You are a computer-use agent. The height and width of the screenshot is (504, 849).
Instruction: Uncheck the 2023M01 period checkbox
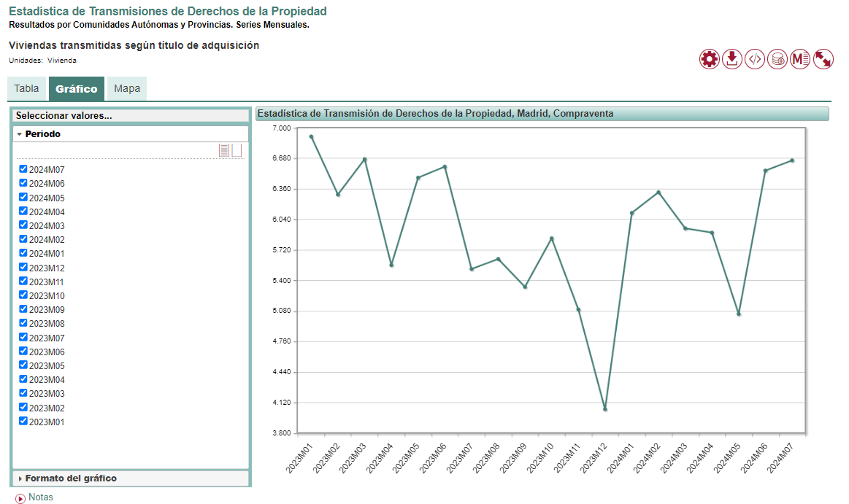pyautogui.click(x=23, y=421)
